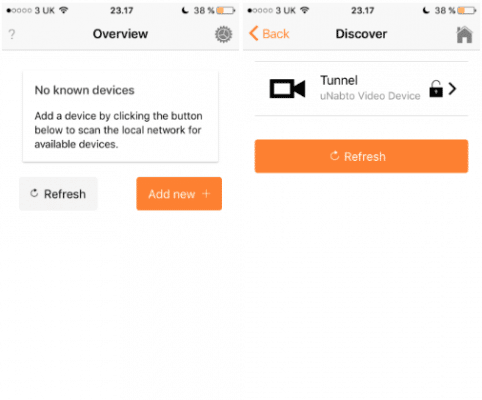Tap the battery indicator on Discover screen
The image size is (482, 400).
click(x=467, y=11)
